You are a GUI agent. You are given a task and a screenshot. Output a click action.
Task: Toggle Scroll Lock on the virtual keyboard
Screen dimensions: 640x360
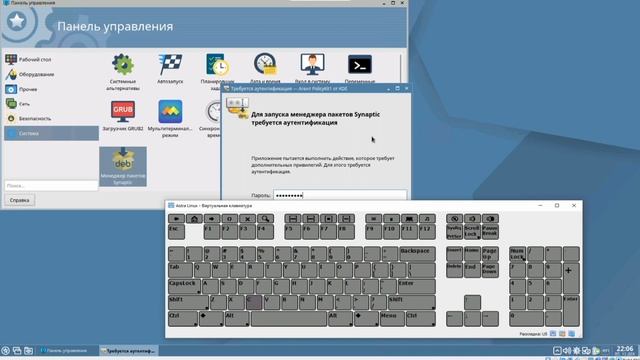[x=472, y=232]
